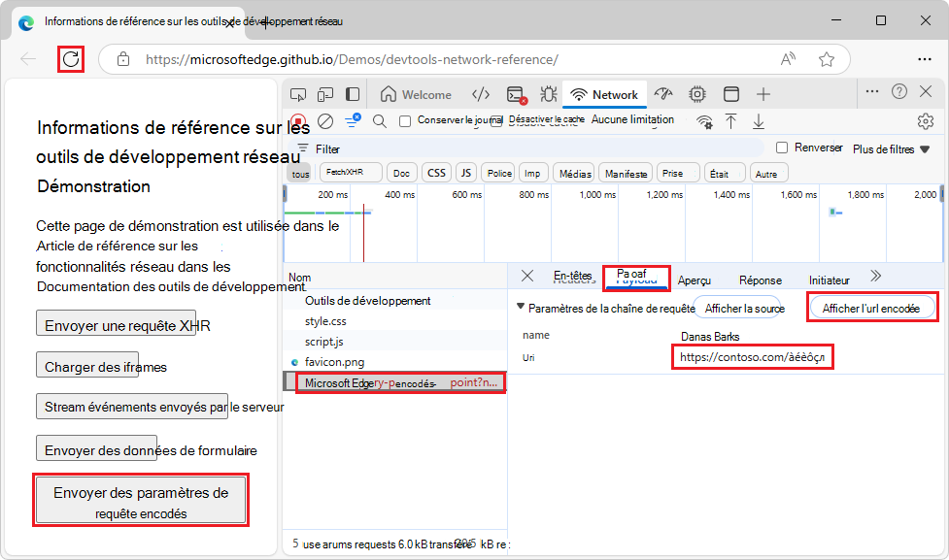Open DevTools help question mark icon
949x560 pixels.
[899, 91]
